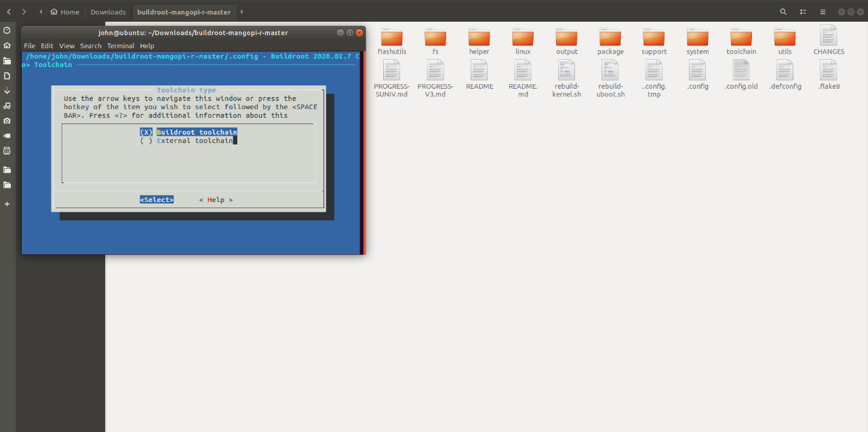Image resolution: width=868 pixels, height=432 pixels.
Task: Open the system folder
Action: [x=697, y=42]
